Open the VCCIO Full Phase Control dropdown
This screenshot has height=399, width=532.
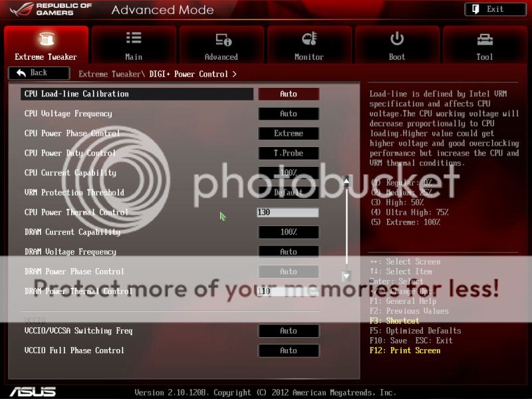[x=289, y=350]
